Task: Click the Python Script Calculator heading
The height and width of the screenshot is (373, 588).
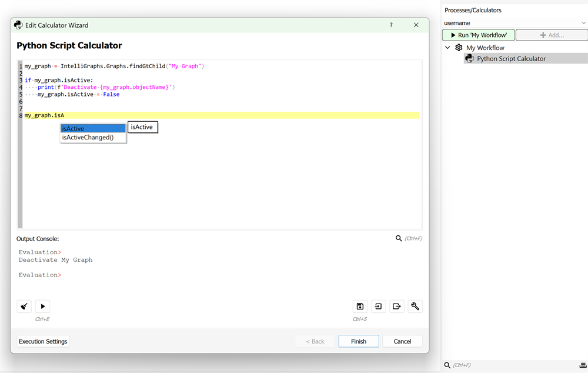Action: (69, 45)
